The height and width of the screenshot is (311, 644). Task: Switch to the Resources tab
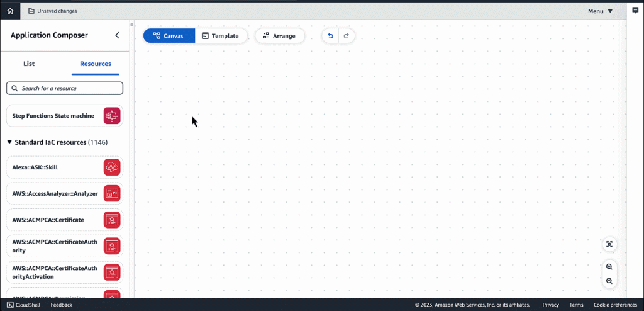point(96,64)
